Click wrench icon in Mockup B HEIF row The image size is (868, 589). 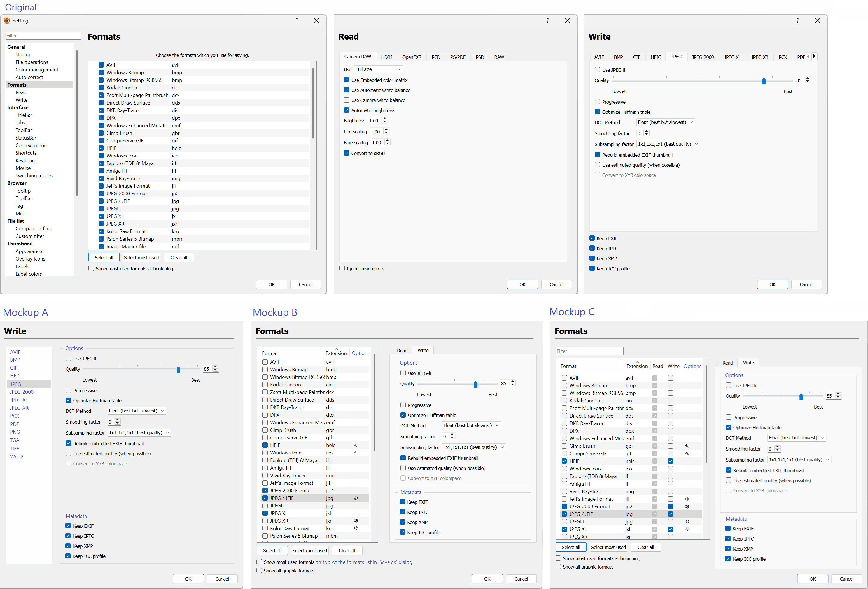(x=356, y=445)
